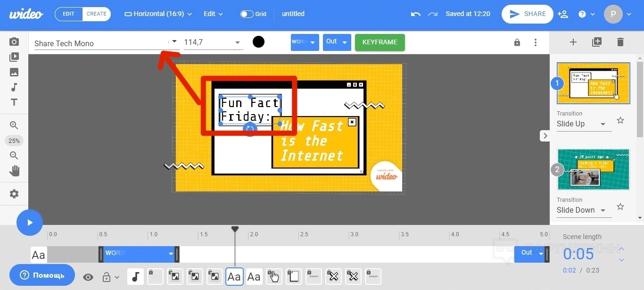Switch to EDIT mode
Viewport: 644px width, 290px height.
click(69, 14)
